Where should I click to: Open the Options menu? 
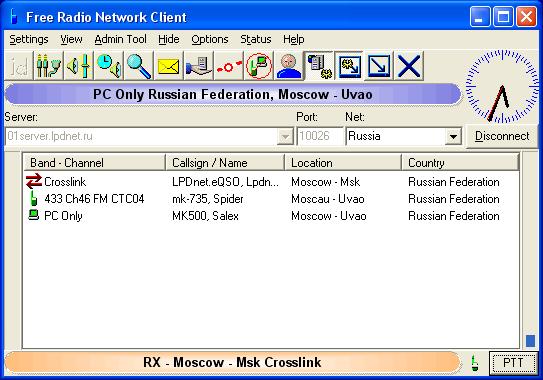coord(210,39)
